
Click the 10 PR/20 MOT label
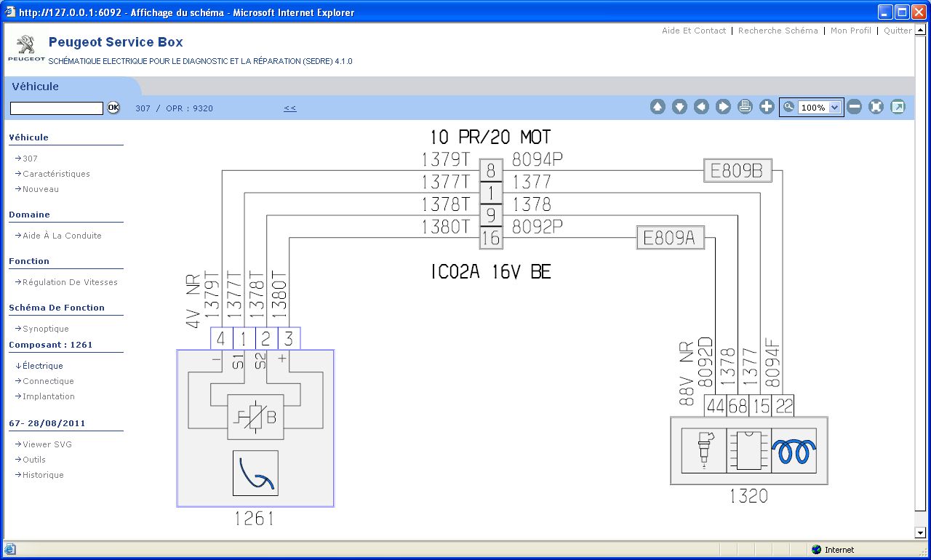tap(491, 137)
